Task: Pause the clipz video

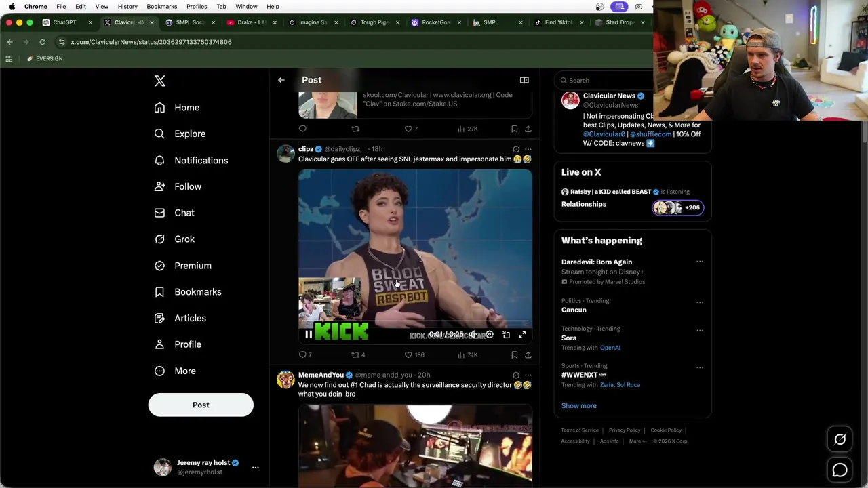Action: (309, 334)
